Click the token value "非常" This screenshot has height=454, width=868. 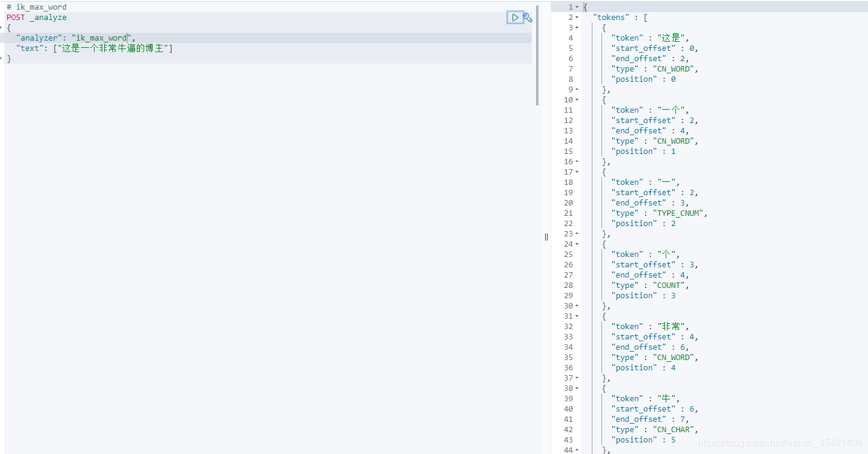672,327
